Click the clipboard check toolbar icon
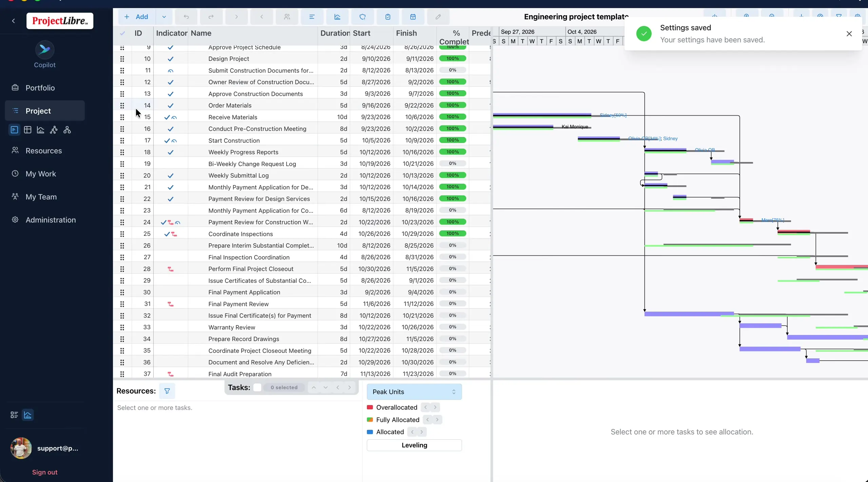This screenshot has width=868, height=482. [x=388, y=17]
